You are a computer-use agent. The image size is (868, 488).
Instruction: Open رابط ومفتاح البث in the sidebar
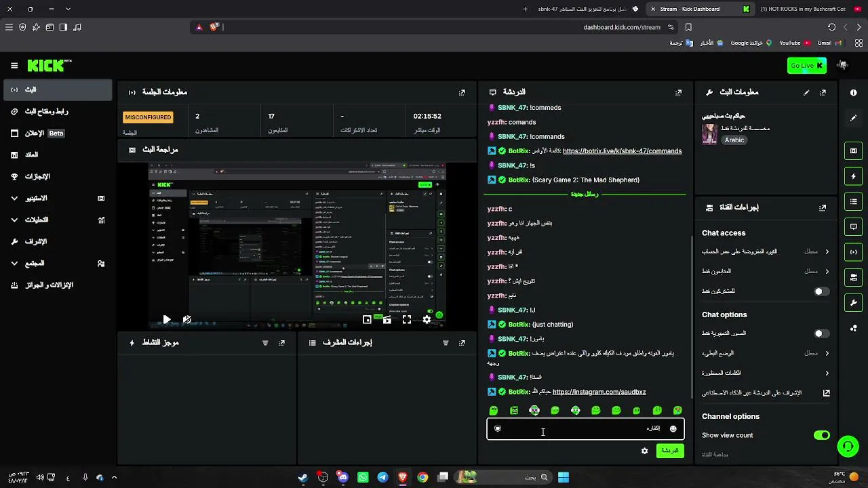[58, 111]
